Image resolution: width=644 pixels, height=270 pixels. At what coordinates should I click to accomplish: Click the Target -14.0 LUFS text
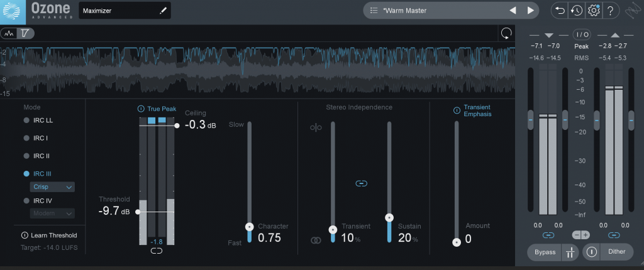tap(49, 248)
